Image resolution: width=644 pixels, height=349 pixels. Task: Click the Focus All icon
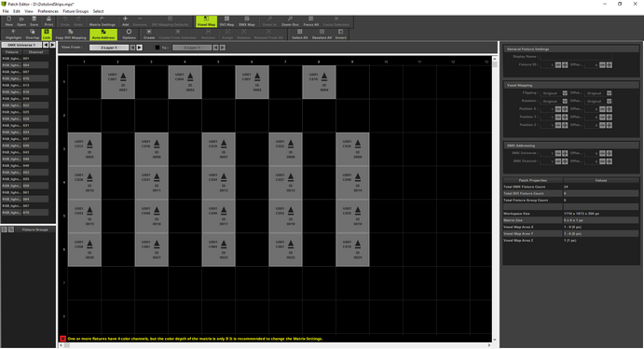(311, 21)
